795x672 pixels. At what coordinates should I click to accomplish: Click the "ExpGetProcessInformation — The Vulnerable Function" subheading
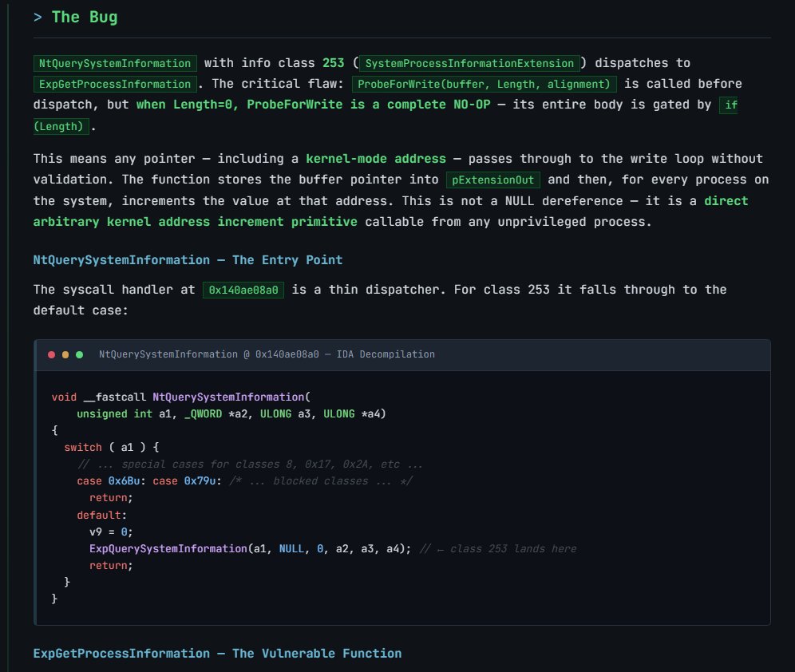pyautogui.click(x=217, y=654)
